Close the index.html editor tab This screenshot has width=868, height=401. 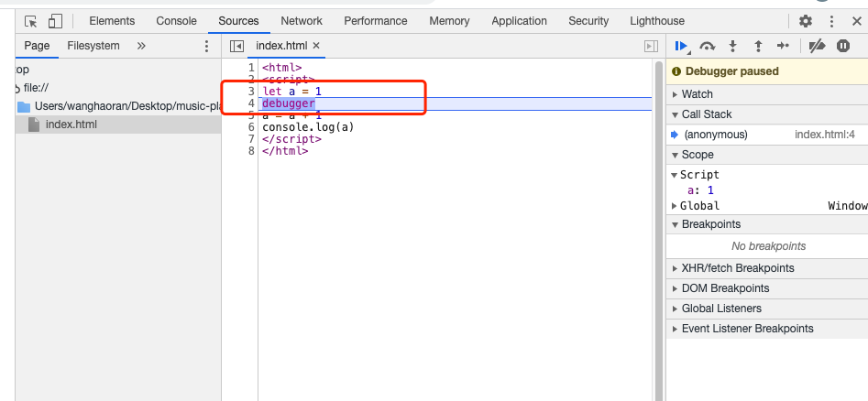click(316, 46)
